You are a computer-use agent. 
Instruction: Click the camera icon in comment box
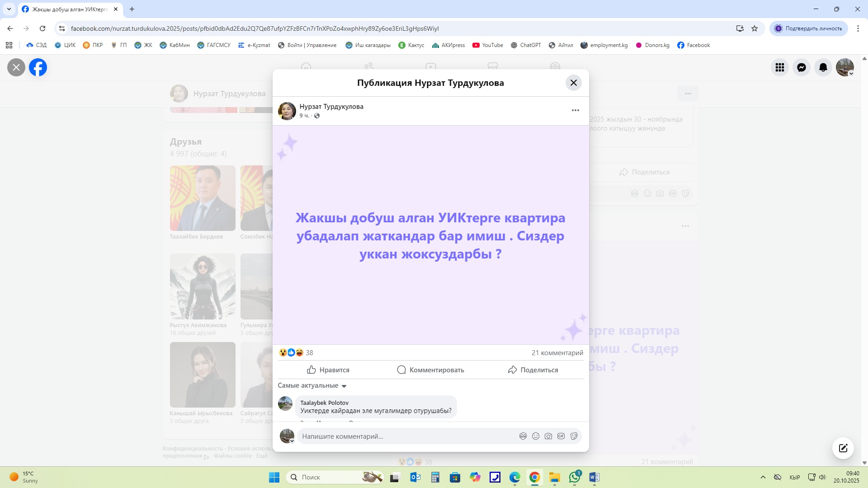548,436
